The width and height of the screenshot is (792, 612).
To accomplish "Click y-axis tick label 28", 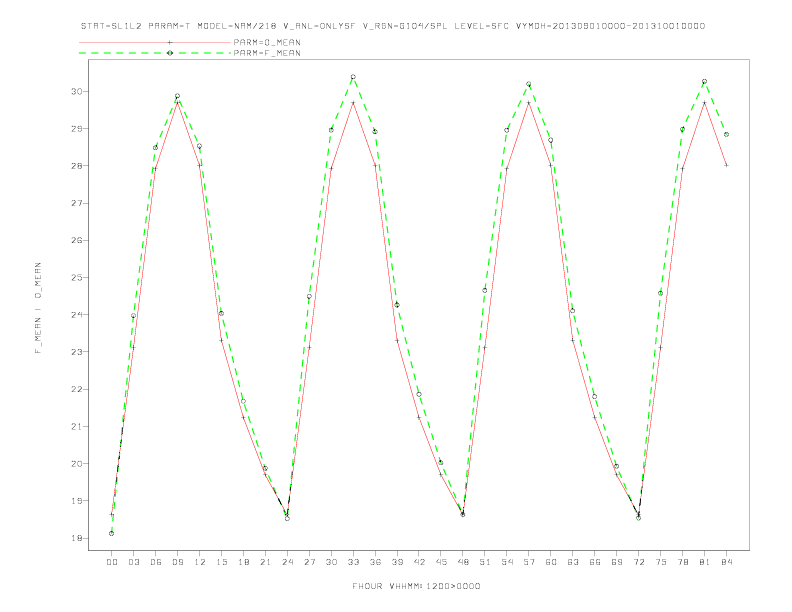I will [x=76, y=166].
